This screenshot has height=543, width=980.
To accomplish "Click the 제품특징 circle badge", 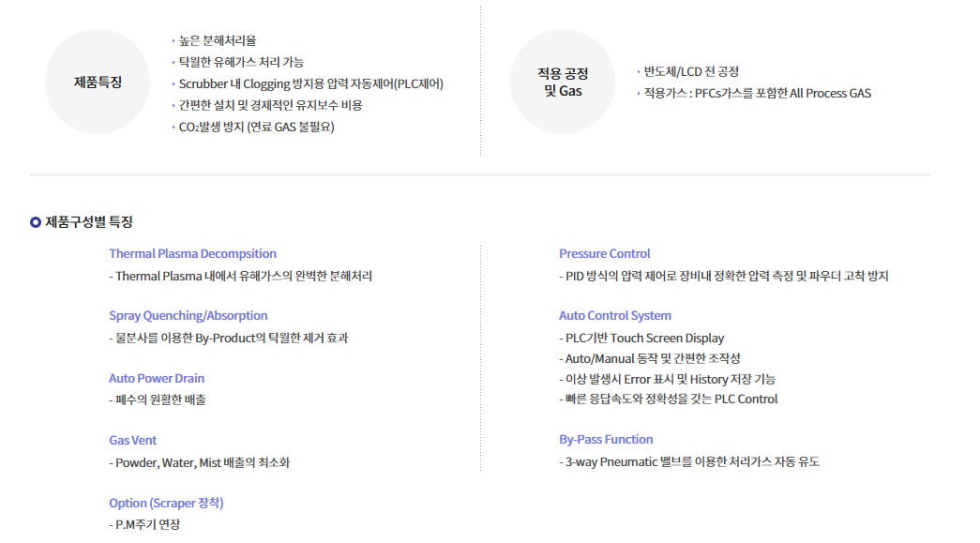I will point(98,82).
